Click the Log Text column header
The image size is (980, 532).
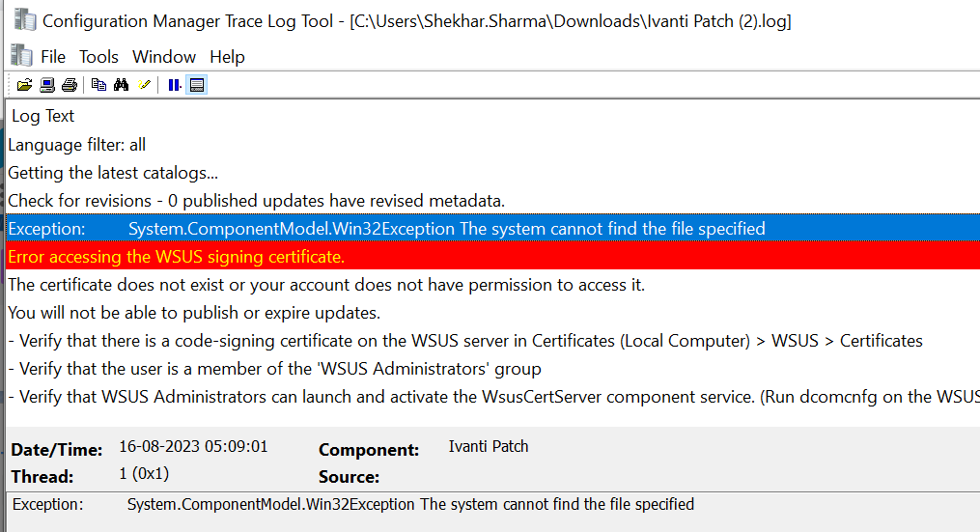[43, 116]
